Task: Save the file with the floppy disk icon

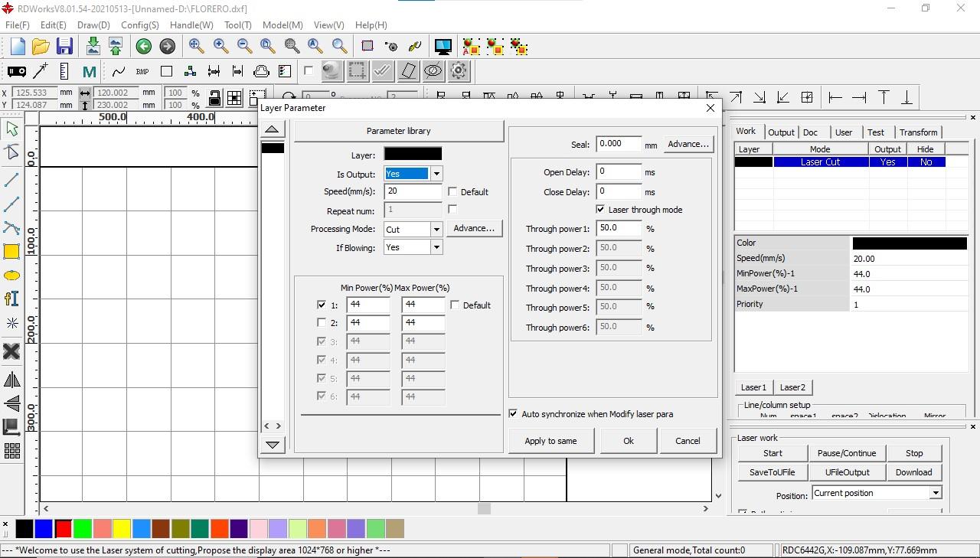Action: pyautogui.click(x=64, y=46)
